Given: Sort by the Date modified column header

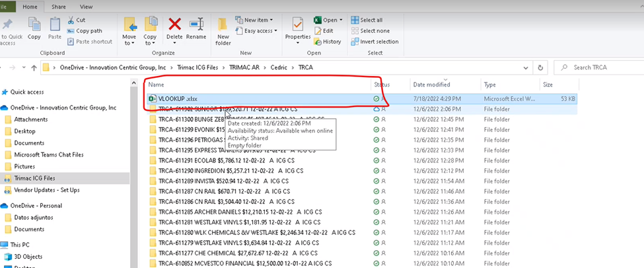Looking at the screenshot, I should 431,84.
